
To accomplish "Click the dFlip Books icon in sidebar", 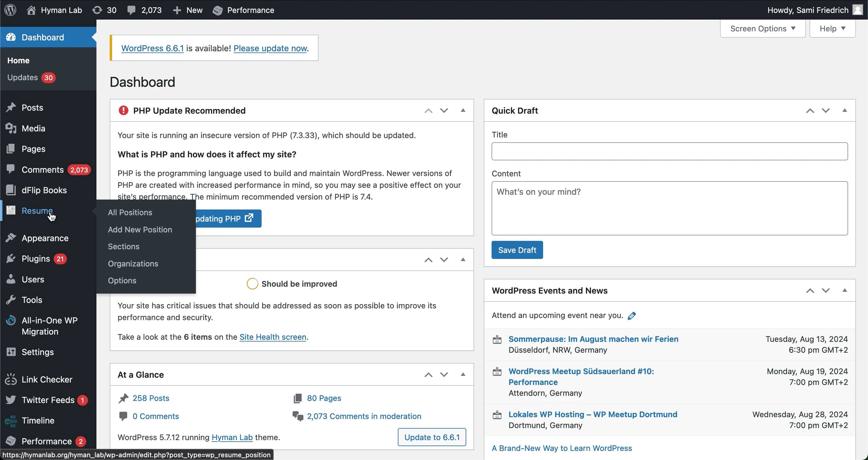I will [11, 190].
